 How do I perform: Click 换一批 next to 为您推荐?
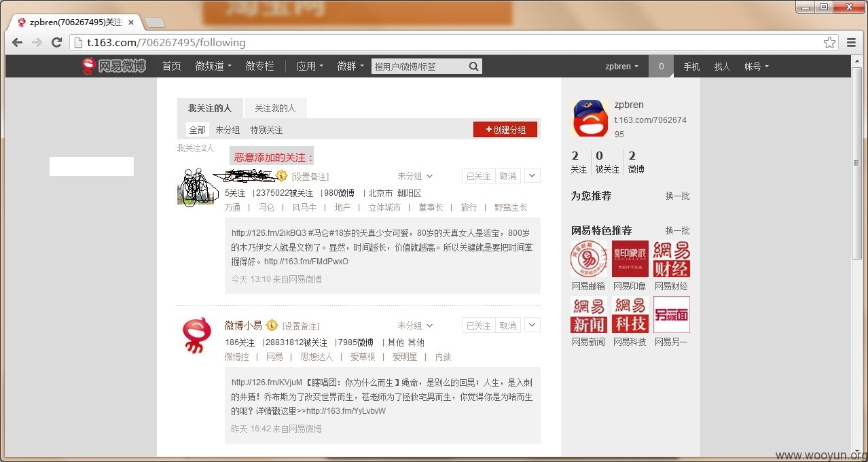[x=677, y=196]
